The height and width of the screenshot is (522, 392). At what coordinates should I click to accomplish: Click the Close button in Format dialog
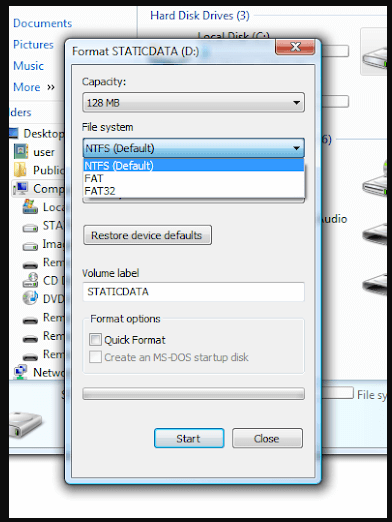point(267,438)
